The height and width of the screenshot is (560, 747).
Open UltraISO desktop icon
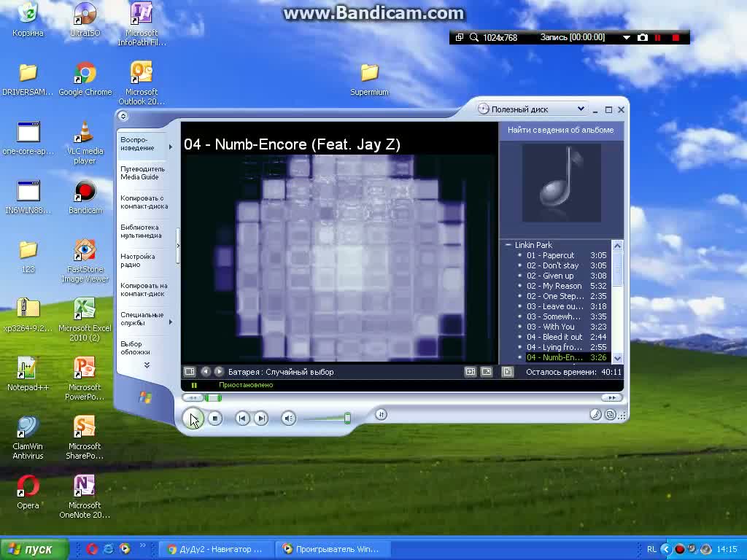click(x=85, y=19)
